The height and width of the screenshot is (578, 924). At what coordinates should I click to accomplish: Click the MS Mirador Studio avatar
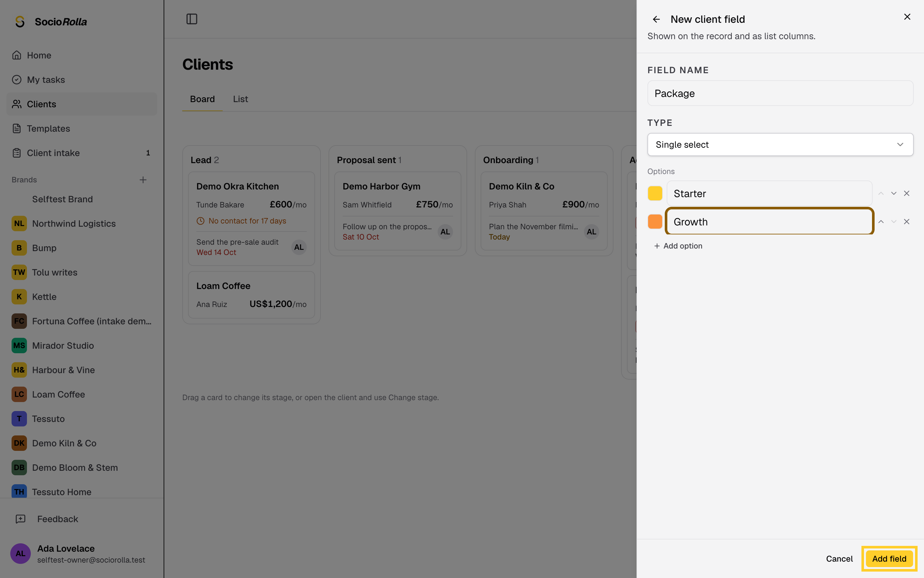click(19, 346)
